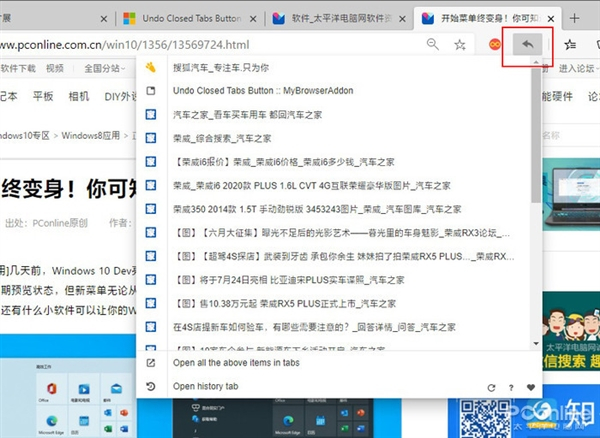600x438 pixels.
Task: Click favicon beside 荣威350 2014款 entry
Action: point(151,209)
